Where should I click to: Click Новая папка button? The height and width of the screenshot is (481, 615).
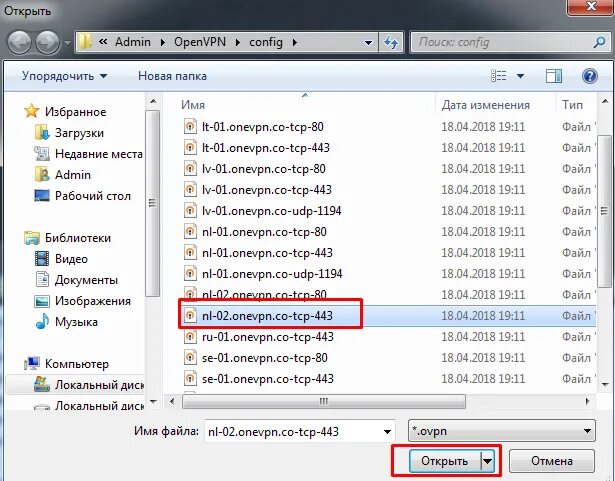pyautogui.click(x=172, y=76)
